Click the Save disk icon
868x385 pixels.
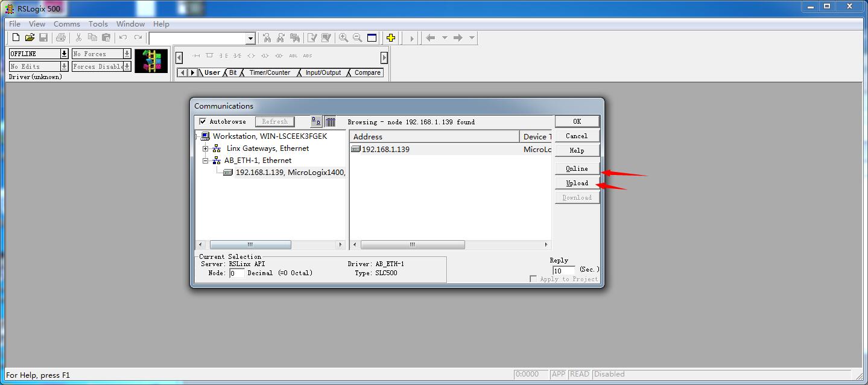(43, 37)
